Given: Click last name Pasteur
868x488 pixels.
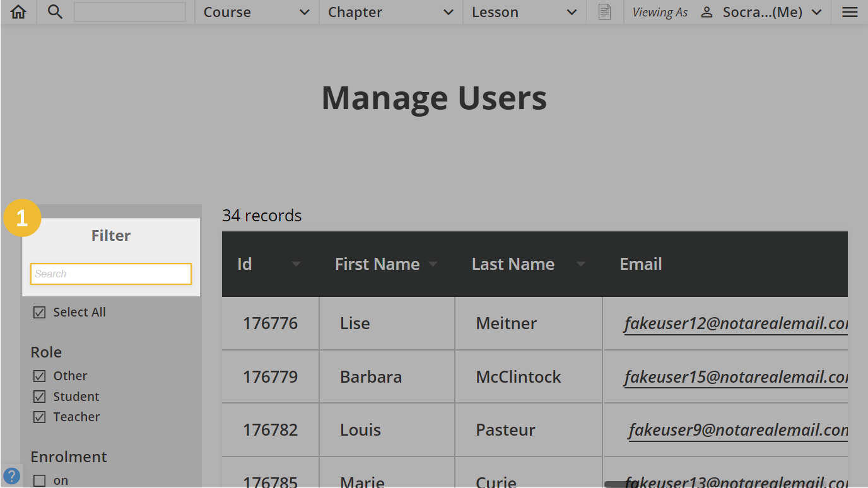Looking at the screenshot, I should [x=506, y=430].
